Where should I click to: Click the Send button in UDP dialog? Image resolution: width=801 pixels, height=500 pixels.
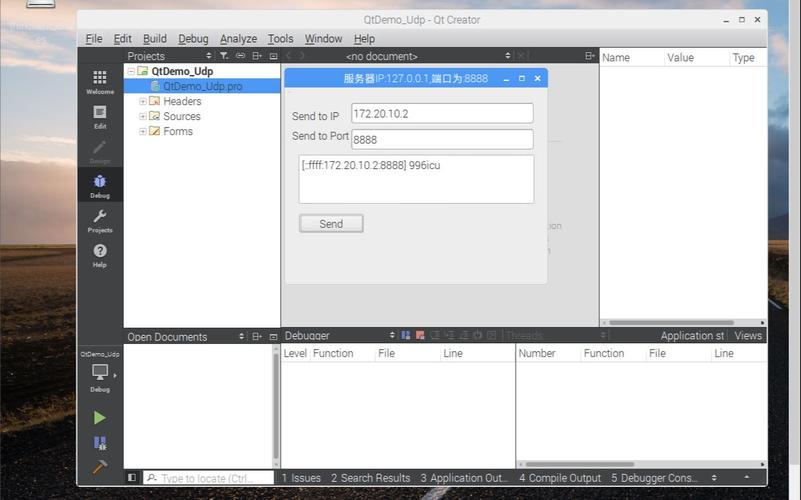pos(331,224)
